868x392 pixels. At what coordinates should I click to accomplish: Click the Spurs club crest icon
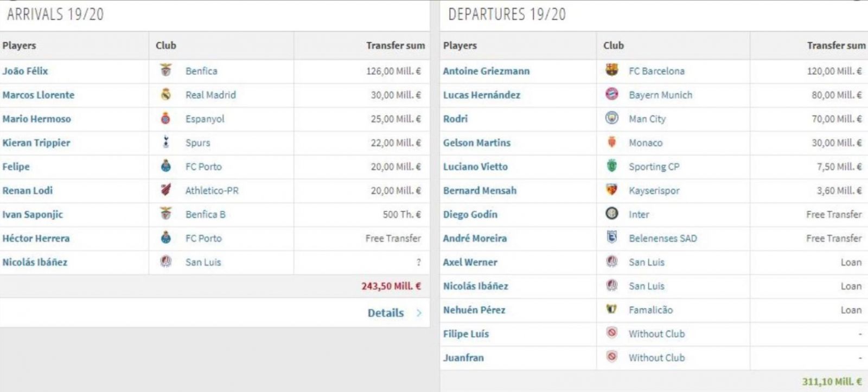[166, 142]
